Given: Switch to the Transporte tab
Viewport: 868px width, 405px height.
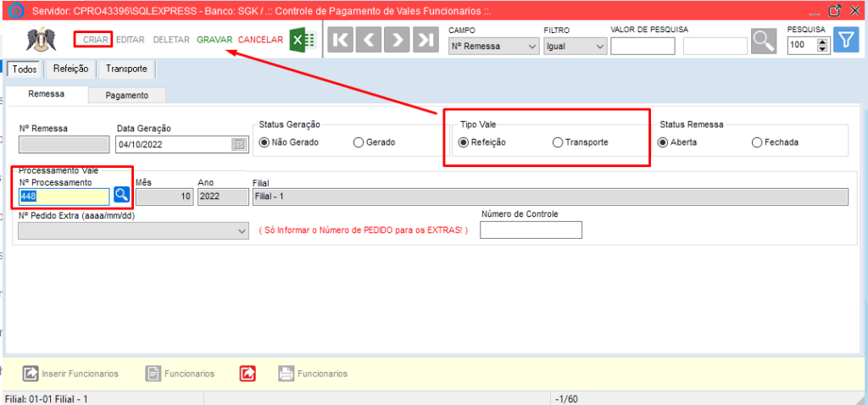Looking at the screenshot, I should tap(126, 69).
